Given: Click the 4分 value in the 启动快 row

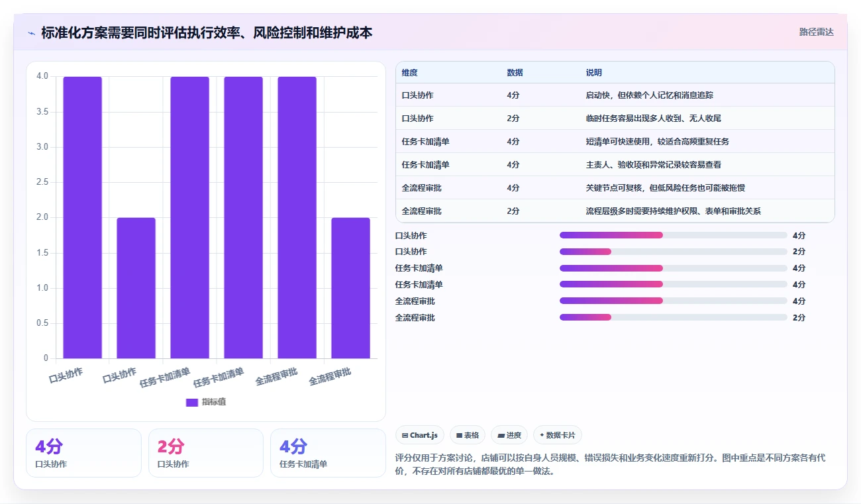Looking at the screenshot, I should tap(513, 95).
